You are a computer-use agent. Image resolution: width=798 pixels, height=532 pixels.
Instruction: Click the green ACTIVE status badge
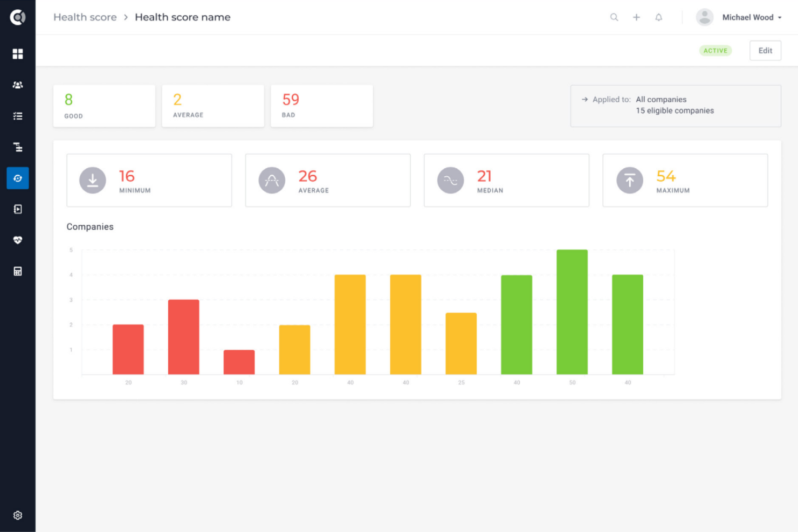716,50
